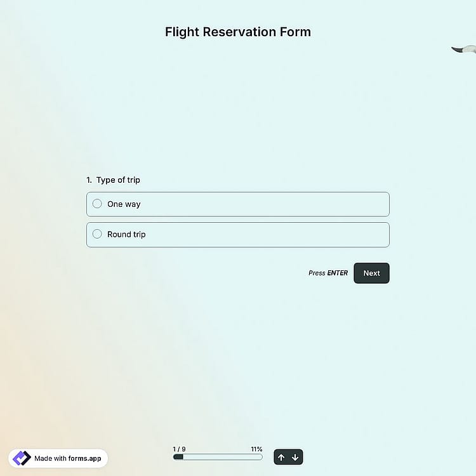The height and width of the screenshot is (476, 476).
Task: Click the purple forms.app logo icon
Action: pos(22,458)
